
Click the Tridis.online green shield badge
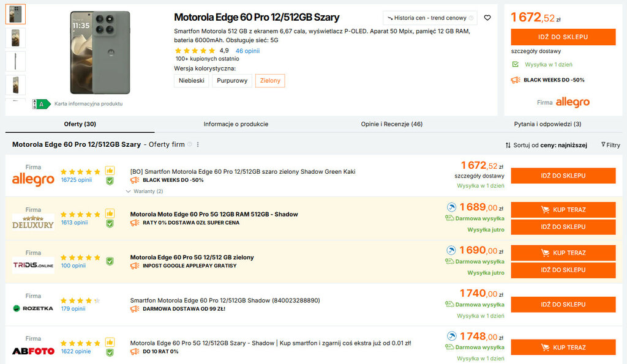tap(110, 261)
